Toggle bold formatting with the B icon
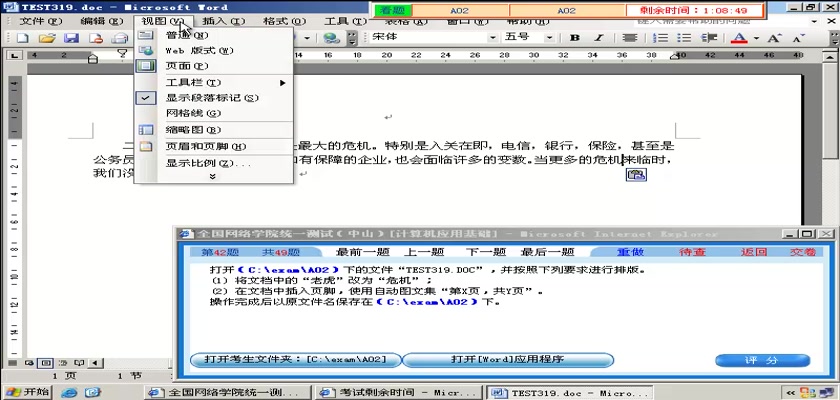The height and width of the screenshot is (400, 840). [x=575, y=38]
